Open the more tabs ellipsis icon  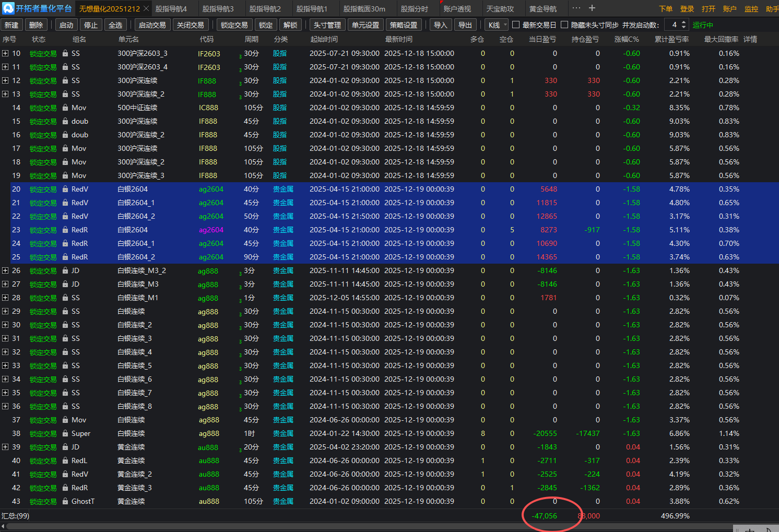(x=576, y=8)
